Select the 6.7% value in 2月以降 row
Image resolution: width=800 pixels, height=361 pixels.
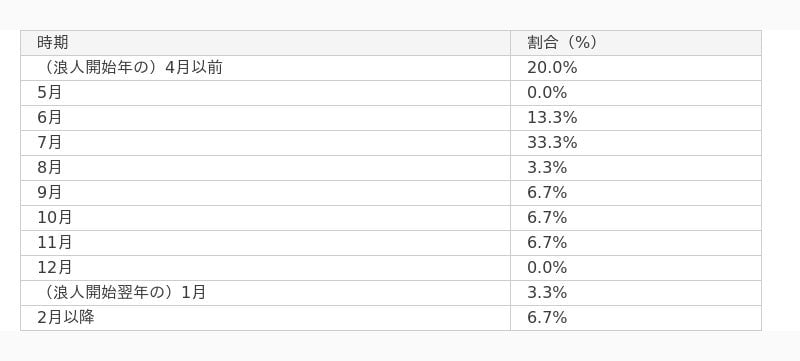636,318
